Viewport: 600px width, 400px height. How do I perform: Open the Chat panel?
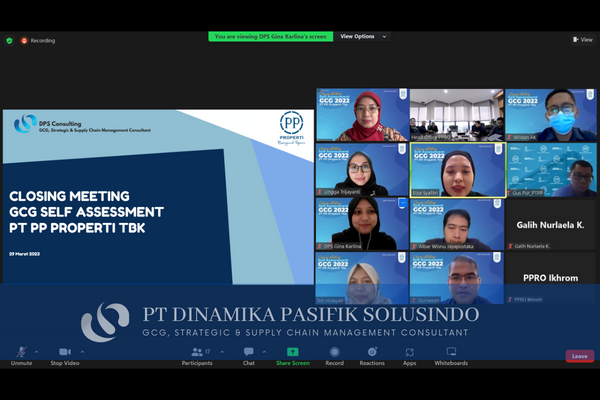pyautogui.click(x=248, y=353)
